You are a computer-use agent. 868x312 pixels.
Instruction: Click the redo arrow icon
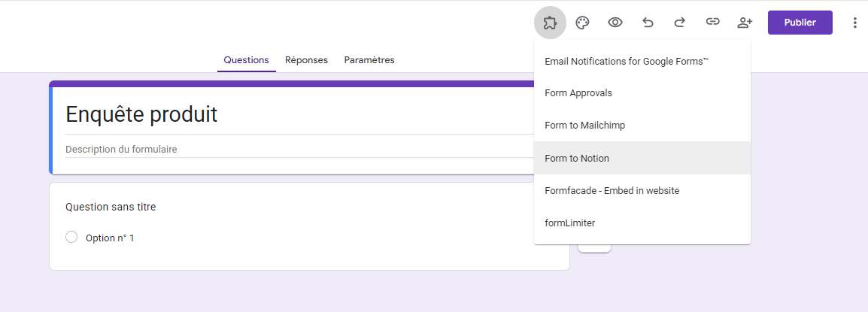pos(680,23)
